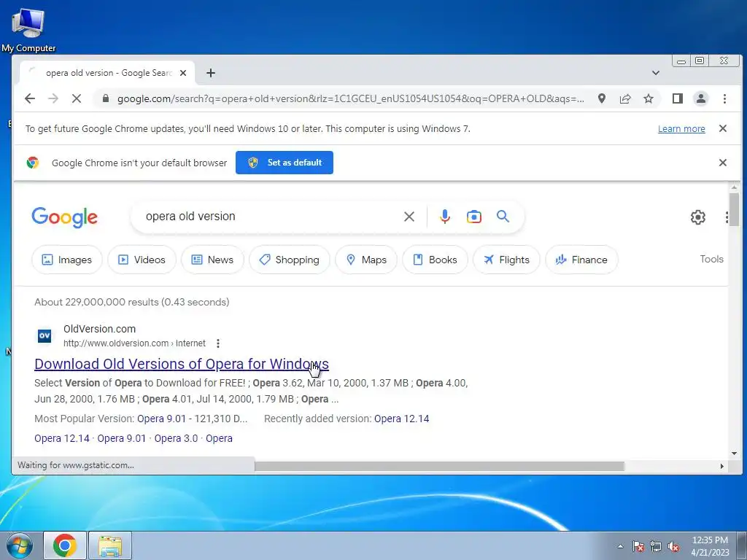Click Chrome icon in the taskbar
Viewport: 747px width, 560px height.
point(65,545)
